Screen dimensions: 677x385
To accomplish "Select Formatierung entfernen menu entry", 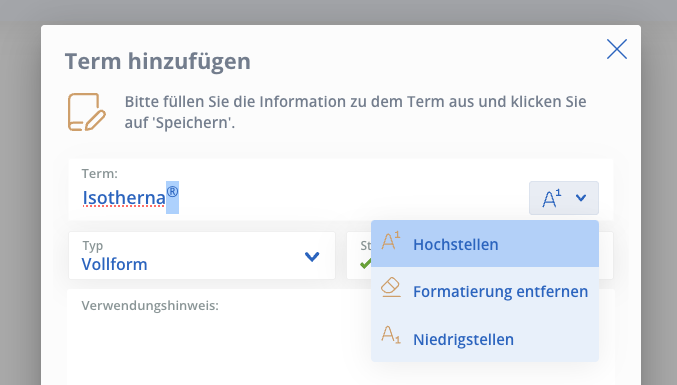I will [485, 291].
